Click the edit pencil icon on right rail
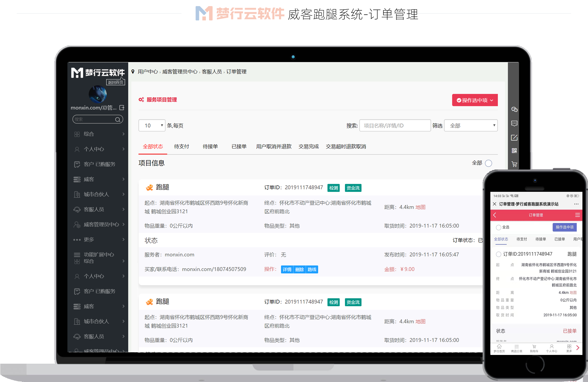 click(x=514, y=137)
